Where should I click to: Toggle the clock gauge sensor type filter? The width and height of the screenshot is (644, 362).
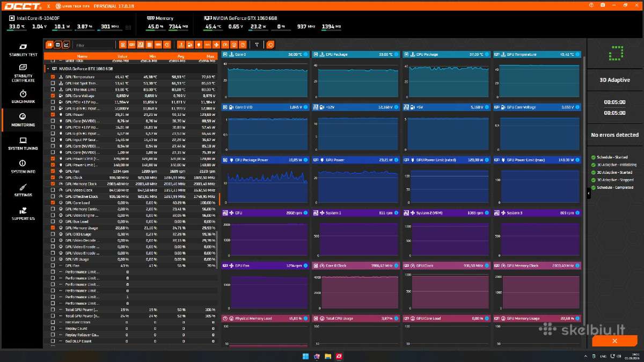225,45
